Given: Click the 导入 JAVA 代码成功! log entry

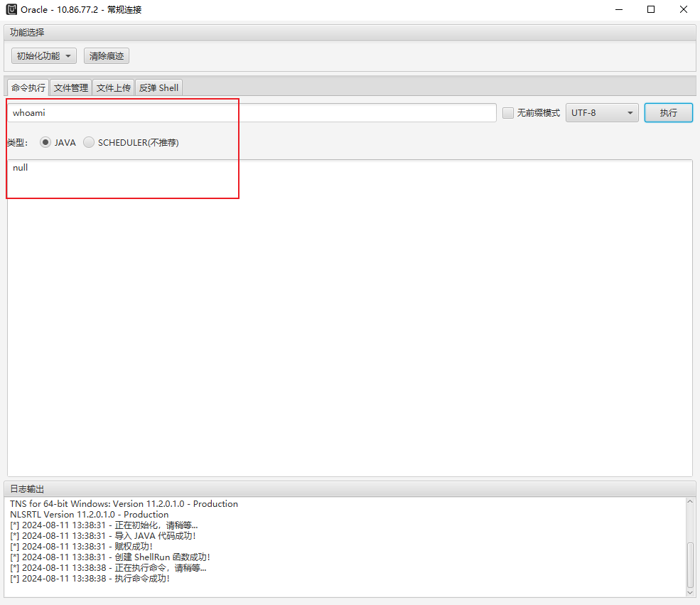Looking at the screenshot, I should pos(102,535).
